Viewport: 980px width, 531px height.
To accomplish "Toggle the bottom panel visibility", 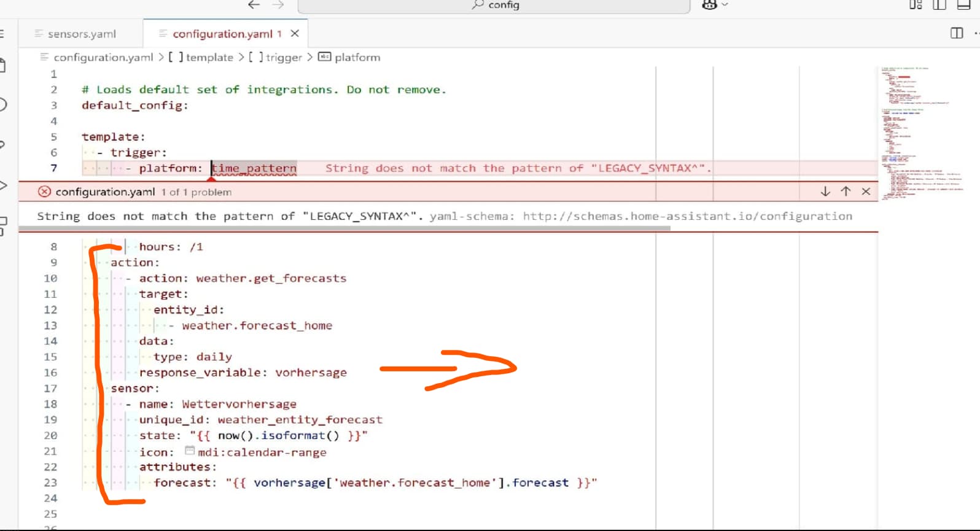I will click(x=963, y=5).
